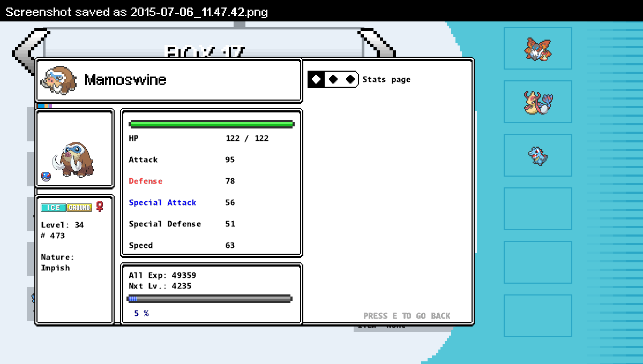Click the highlighted first page indicator dot
The image size is (643, 364).
pos(316,79)
